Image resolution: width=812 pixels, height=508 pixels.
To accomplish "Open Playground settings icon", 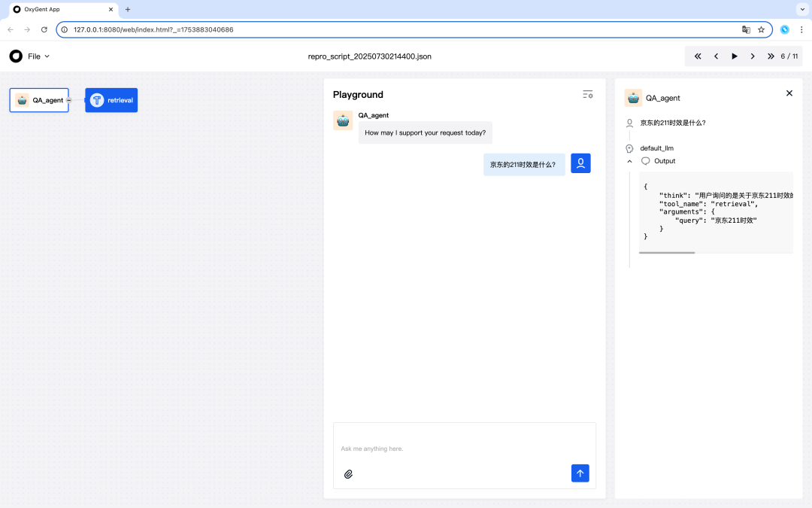I will coord(587,94).
